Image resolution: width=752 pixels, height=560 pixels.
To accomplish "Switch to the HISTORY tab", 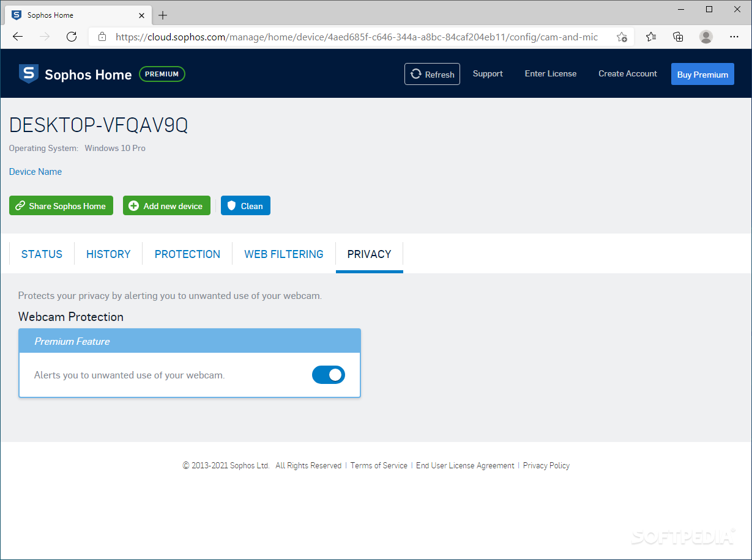I will pos(108,254).
